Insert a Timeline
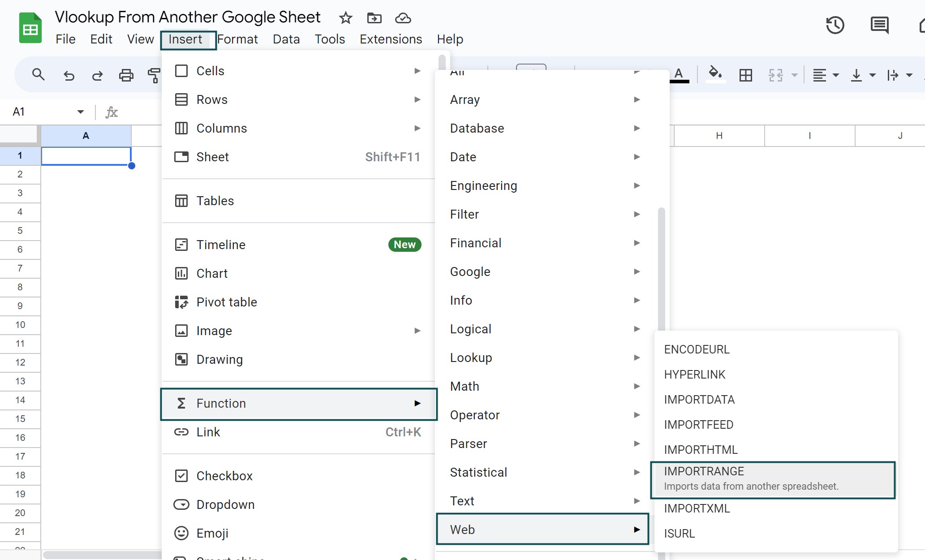The width and height of the screenshot is (925, 560). (x=298, y=245)
